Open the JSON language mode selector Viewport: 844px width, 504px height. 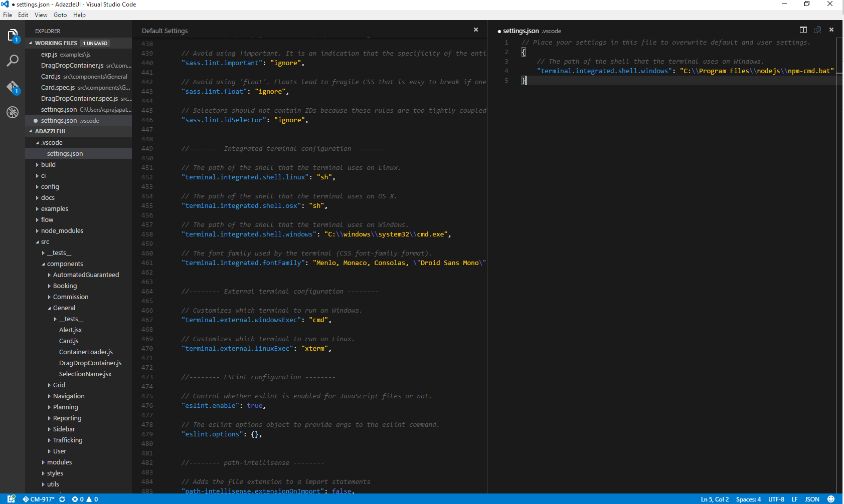coord(812,499)
